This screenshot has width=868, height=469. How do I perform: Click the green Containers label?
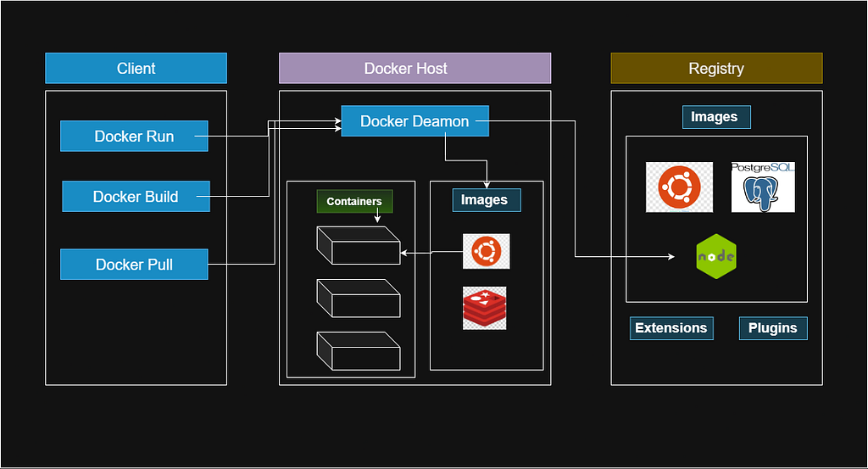pos(355,202)
